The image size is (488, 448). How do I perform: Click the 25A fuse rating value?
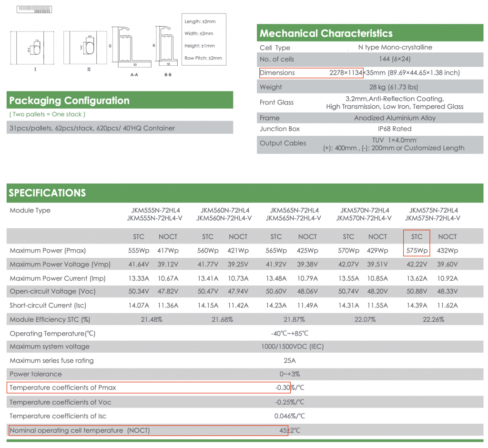289,360
